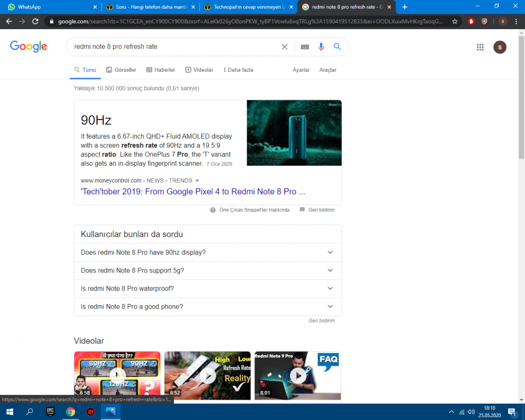The height and width of the screenshot is (420, 525).
Task: Open the on-screen keyboard input tool
Action: tap(304, 47)
